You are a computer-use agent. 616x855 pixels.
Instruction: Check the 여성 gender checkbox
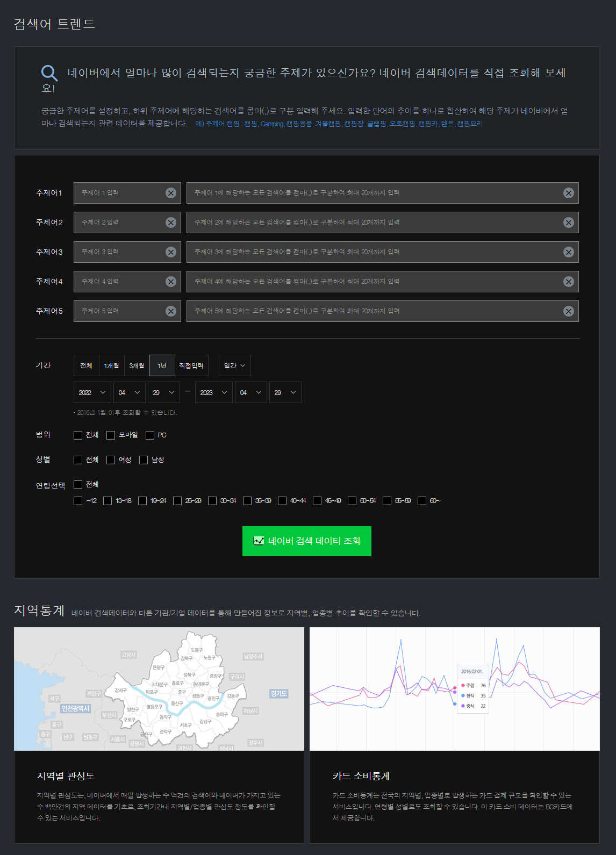[x=111, y=460]
